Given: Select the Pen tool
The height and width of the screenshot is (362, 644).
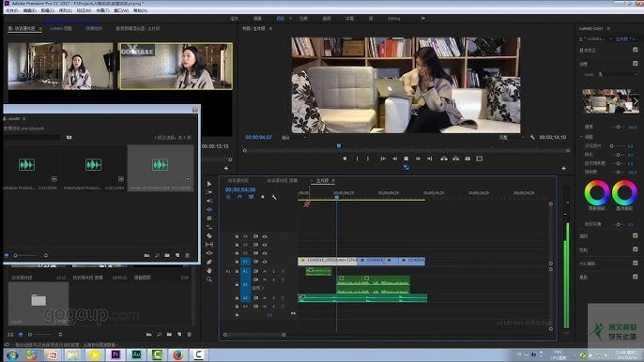Looking at the screenshot, I should 209,262.
